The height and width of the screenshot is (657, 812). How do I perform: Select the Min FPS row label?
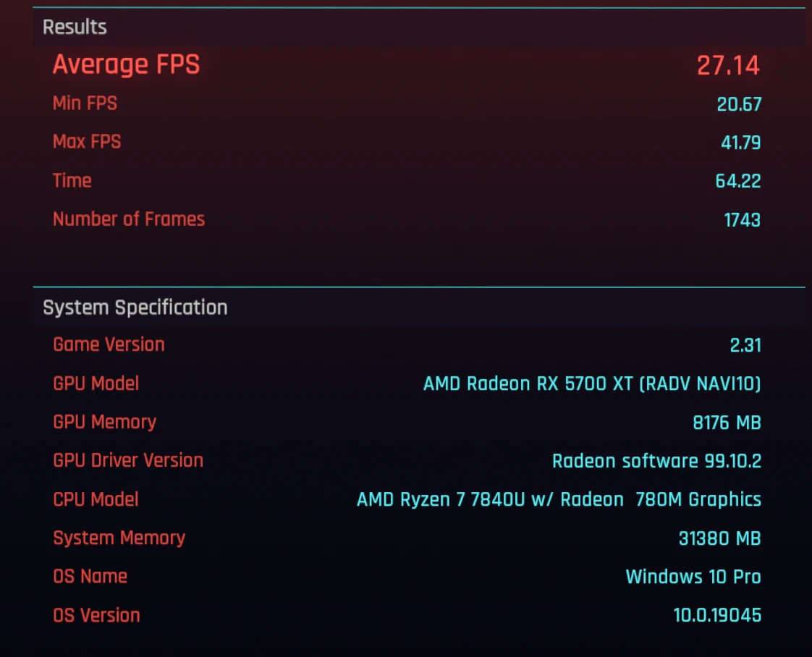[85, 103]
